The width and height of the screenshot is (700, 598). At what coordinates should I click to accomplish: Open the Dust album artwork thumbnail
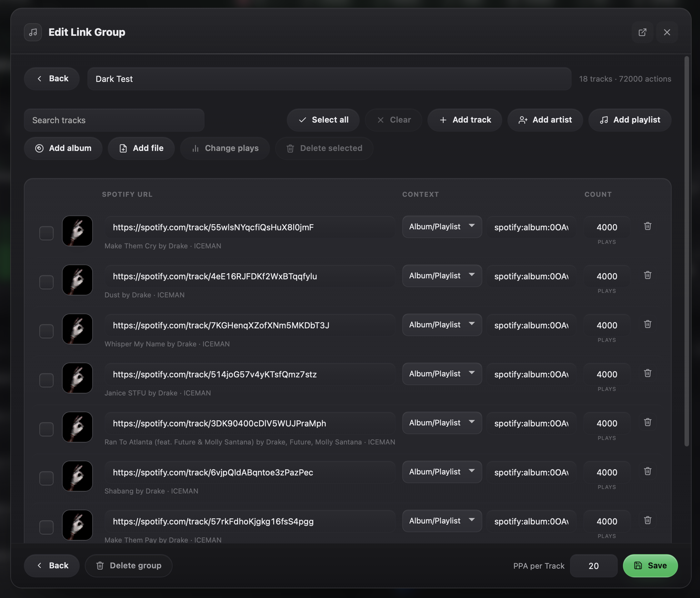coord(77,280)
